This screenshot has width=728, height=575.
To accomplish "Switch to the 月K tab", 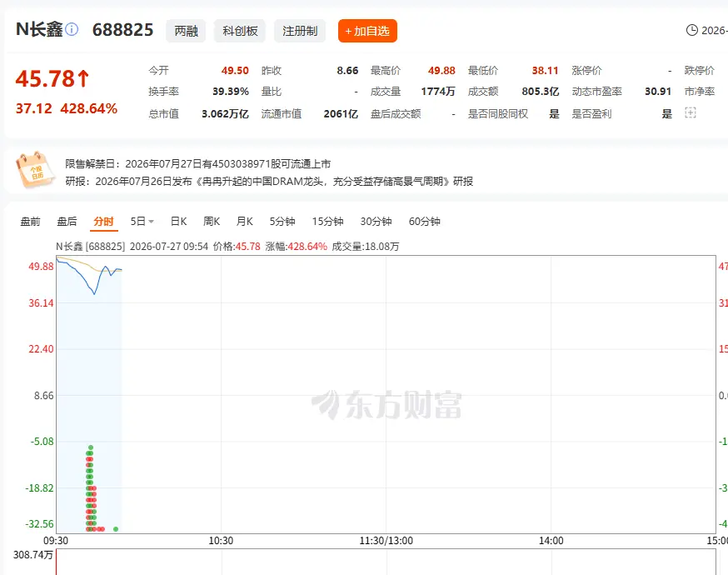I will [245, 222].
